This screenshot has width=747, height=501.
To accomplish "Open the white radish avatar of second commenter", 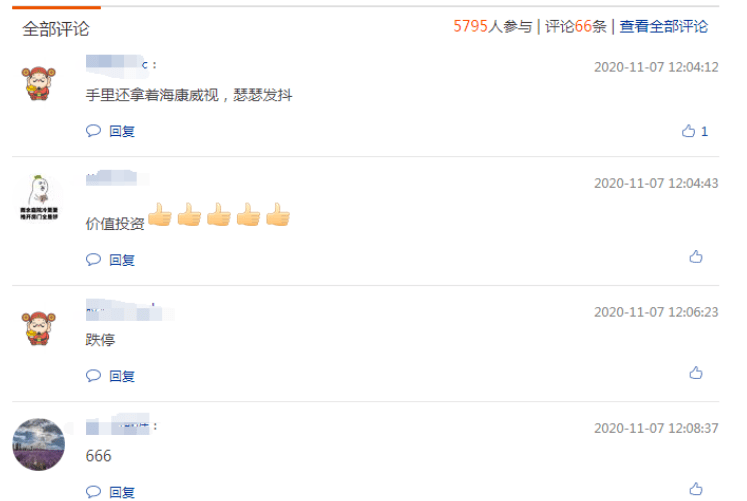I will 39,198.
